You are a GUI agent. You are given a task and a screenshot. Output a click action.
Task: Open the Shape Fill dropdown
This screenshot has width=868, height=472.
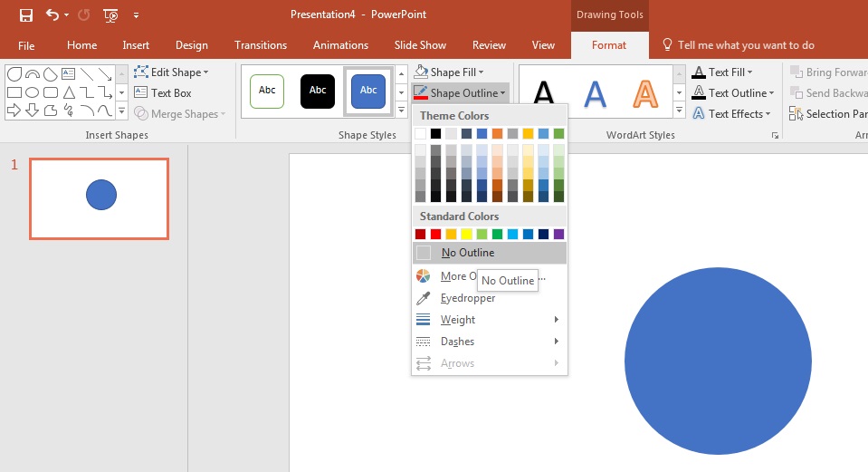coord(449,72)
